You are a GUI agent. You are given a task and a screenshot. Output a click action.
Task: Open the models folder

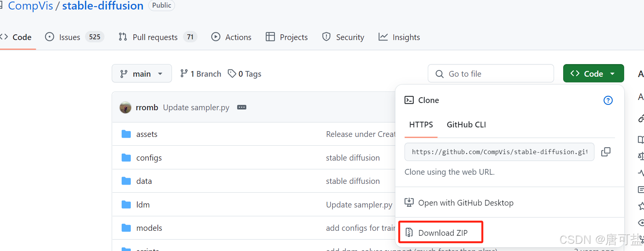pos(149,228)
